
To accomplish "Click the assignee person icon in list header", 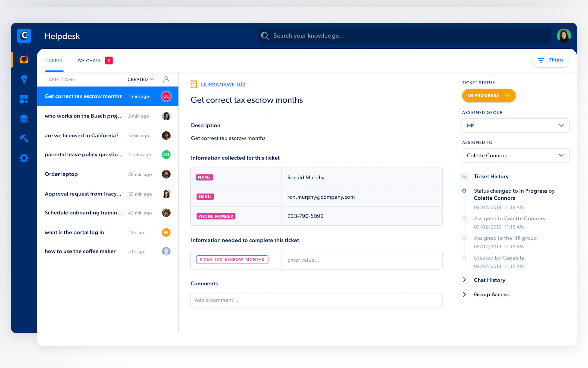I will [166, 79].
